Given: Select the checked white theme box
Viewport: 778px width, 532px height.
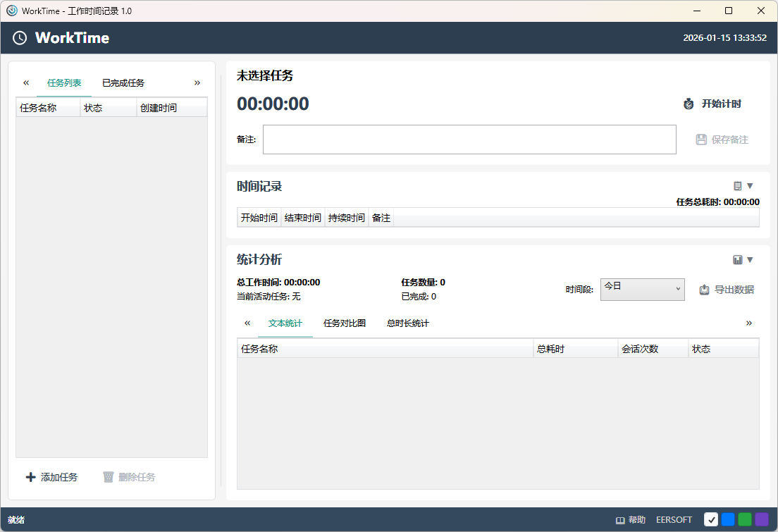Looking at the screenshot, I should [711, 519].
